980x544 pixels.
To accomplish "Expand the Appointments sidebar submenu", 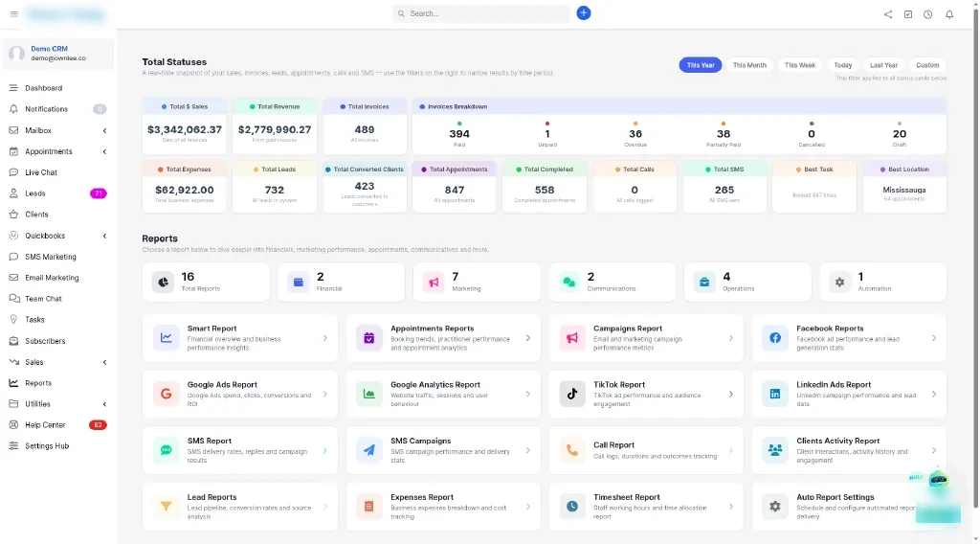I will coord(104,152).
